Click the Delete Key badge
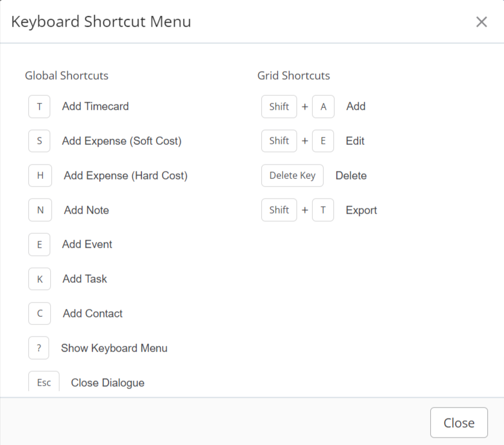504x445 pixels. [x=292, y=175]
